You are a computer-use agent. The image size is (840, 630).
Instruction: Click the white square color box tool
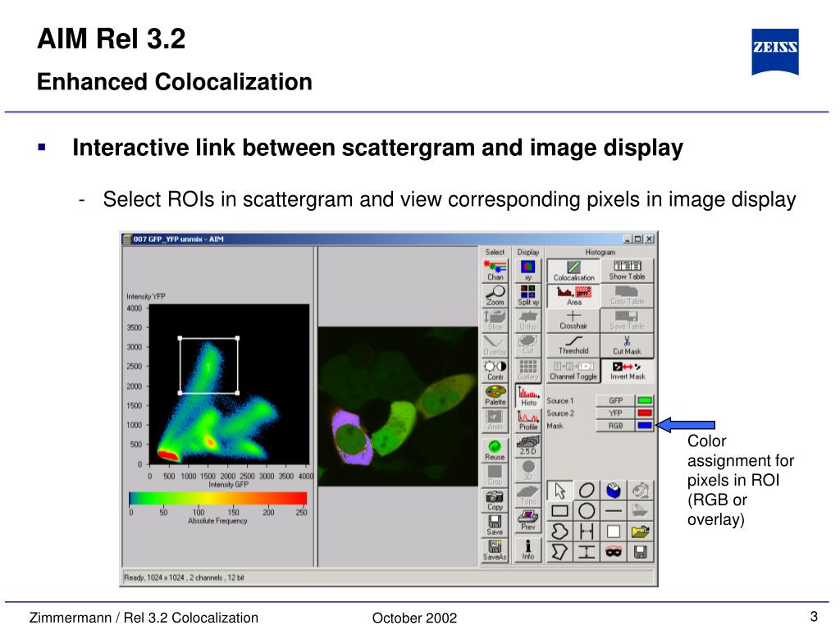pos(614,531)
